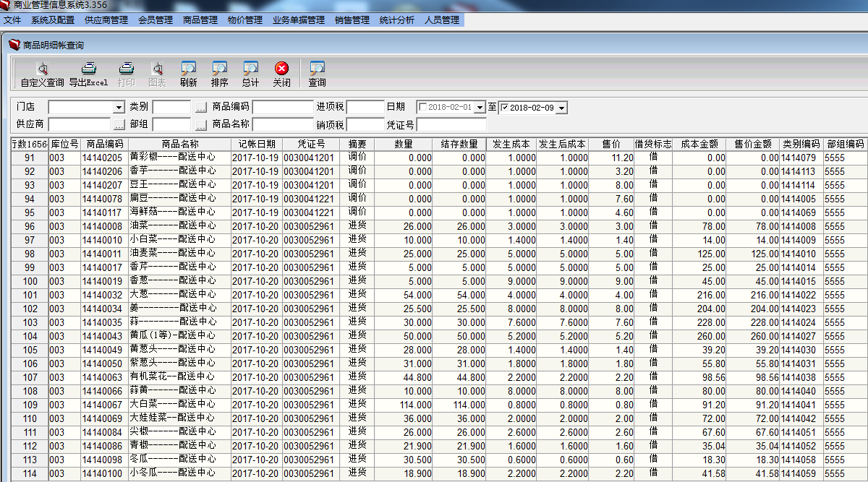This screenshot has width=868, height=482.
Task: Open the 统计分析 menu
Action: pyautogui.click(x=397, y=20)
